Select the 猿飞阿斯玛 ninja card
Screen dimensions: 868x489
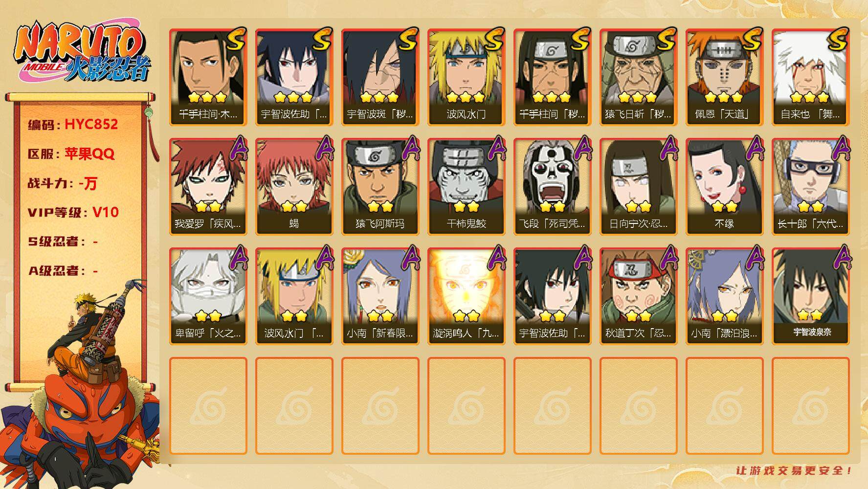tap(380, 187)
